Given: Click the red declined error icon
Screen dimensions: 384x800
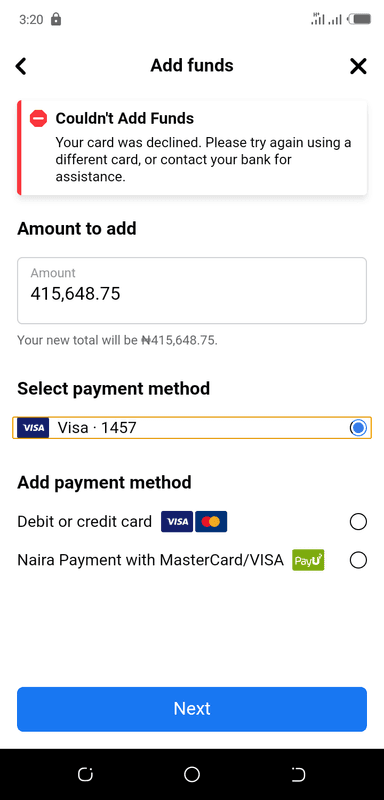Looking at the screenshot, I should (x=38, y=118).
